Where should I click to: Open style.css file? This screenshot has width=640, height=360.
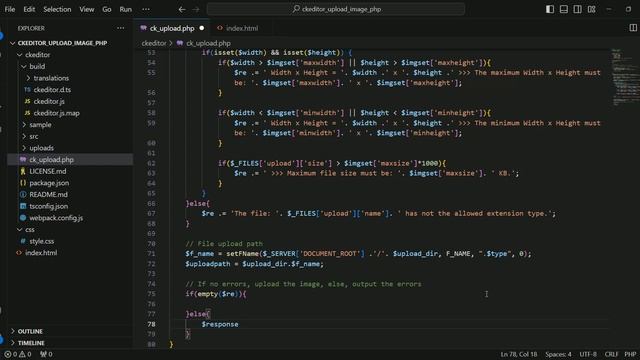(x=42, y=241)
